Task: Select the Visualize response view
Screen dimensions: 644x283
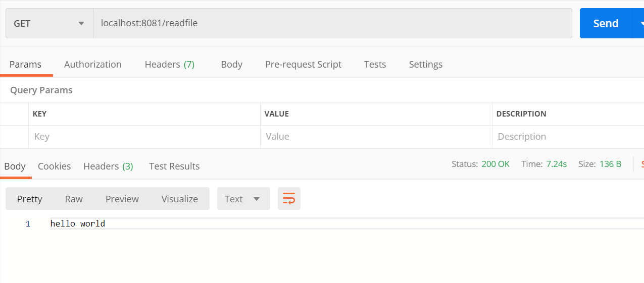Action: [x=179, y=199]
